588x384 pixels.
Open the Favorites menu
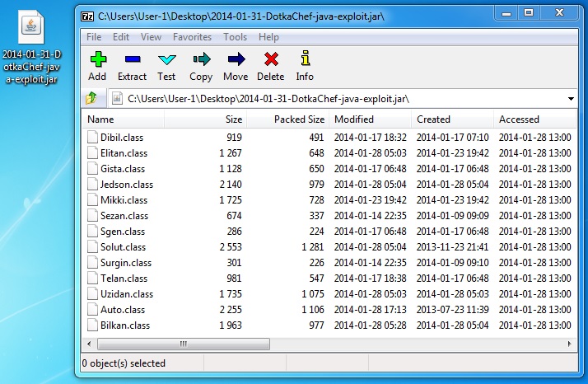[192, 37]
